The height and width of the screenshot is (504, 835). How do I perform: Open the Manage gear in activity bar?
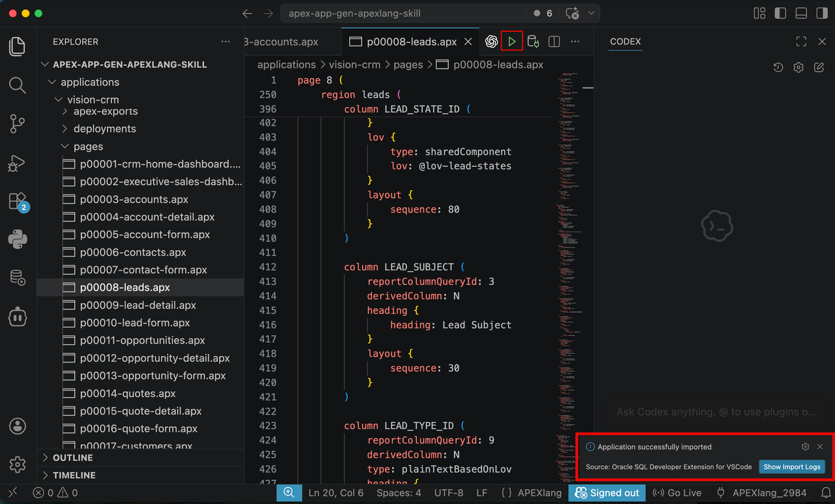click(18, 464)
